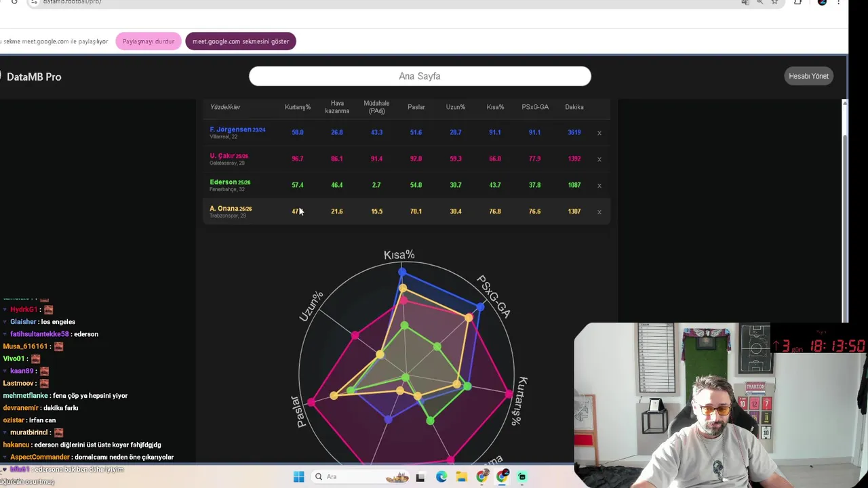
Task: Remove U. Çakır row with its x
Action: (x=599, y=159)
